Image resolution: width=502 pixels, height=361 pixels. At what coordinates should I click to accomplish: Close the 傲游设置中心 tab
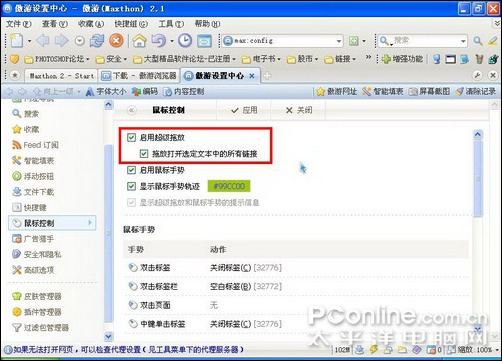(252, 76)
